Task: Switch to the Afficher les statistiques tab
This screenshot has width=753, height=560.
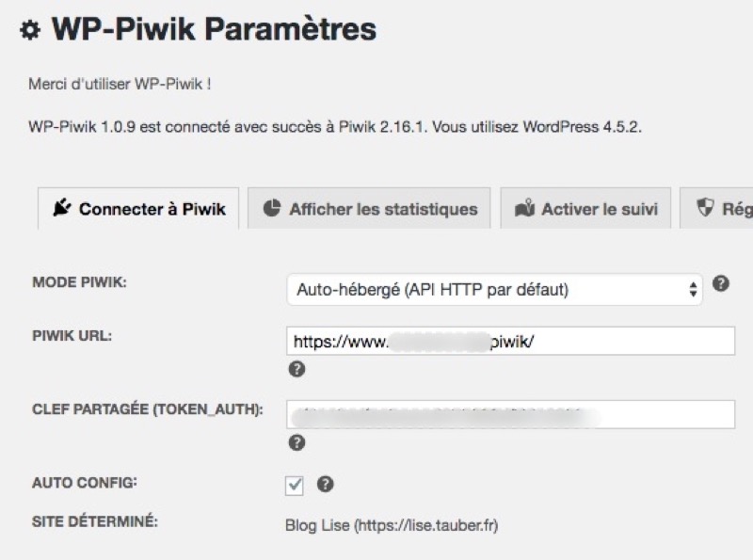Action: 369,208
